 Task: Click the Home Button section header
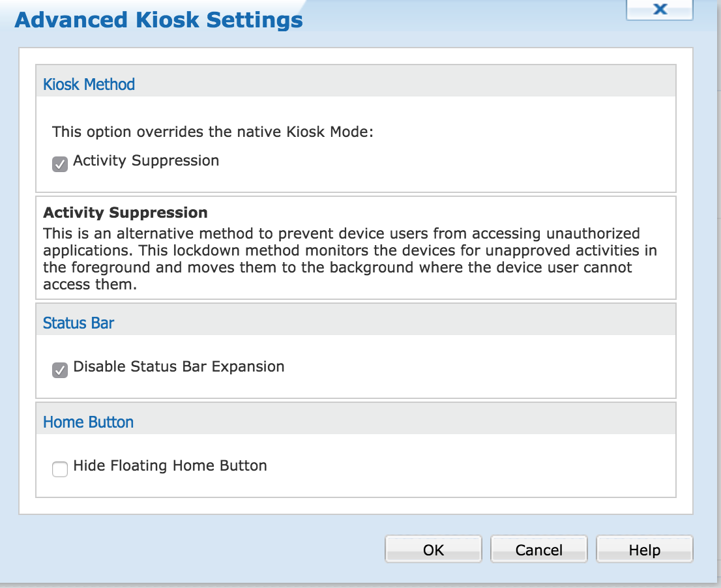pos(88,422)
